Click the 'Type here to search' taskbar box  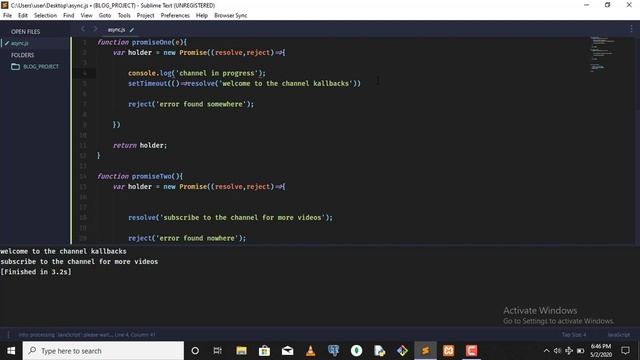pos(103,351)
